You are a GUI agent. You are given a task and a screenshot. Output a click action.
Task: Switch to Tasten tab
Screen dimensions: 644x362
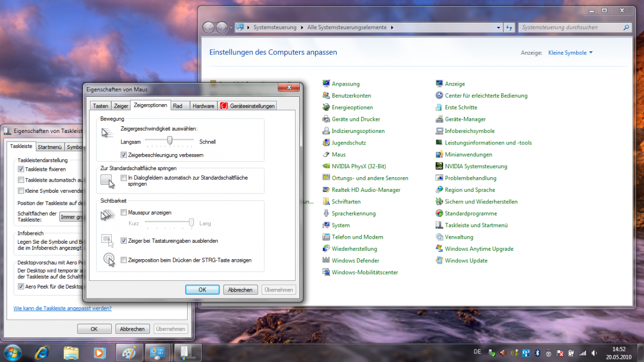tap(101, 106)
